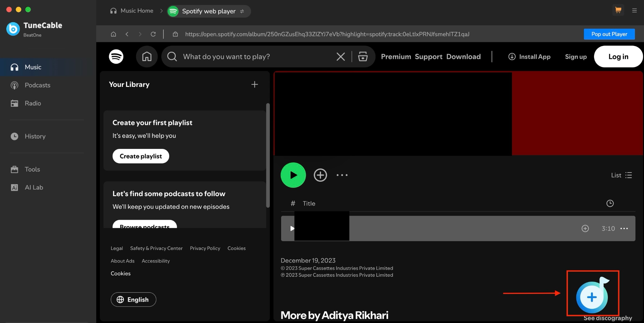Open Spotify Home via house icon

point(147,57)
